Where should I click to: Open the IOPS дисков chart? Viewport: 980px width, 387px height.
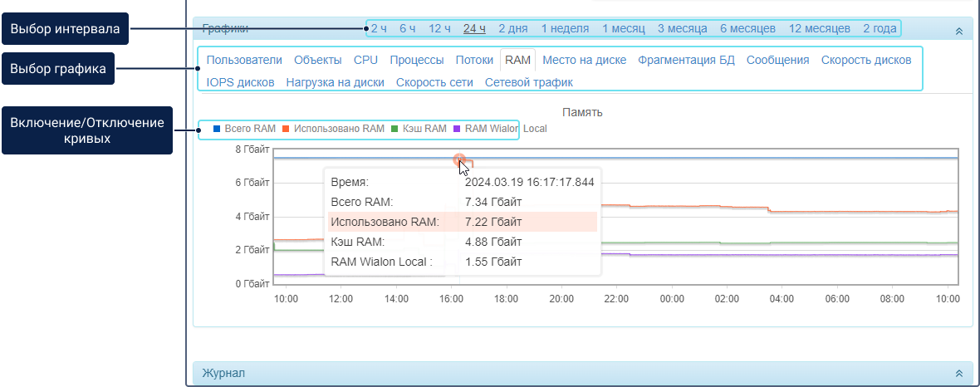pyautogui.click(x=240, y=82)
